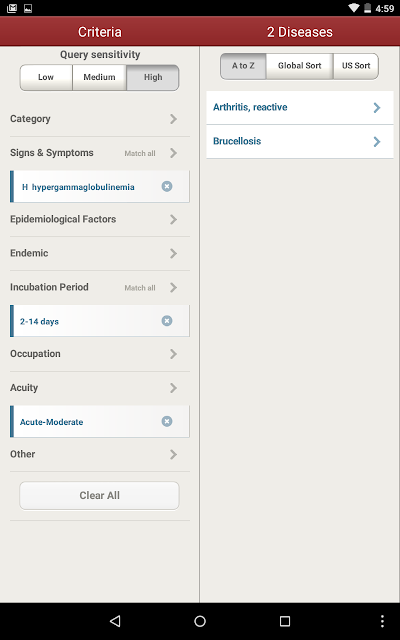Set query sensitivity to Medium
400x640 pixels.
coord(99,77)
